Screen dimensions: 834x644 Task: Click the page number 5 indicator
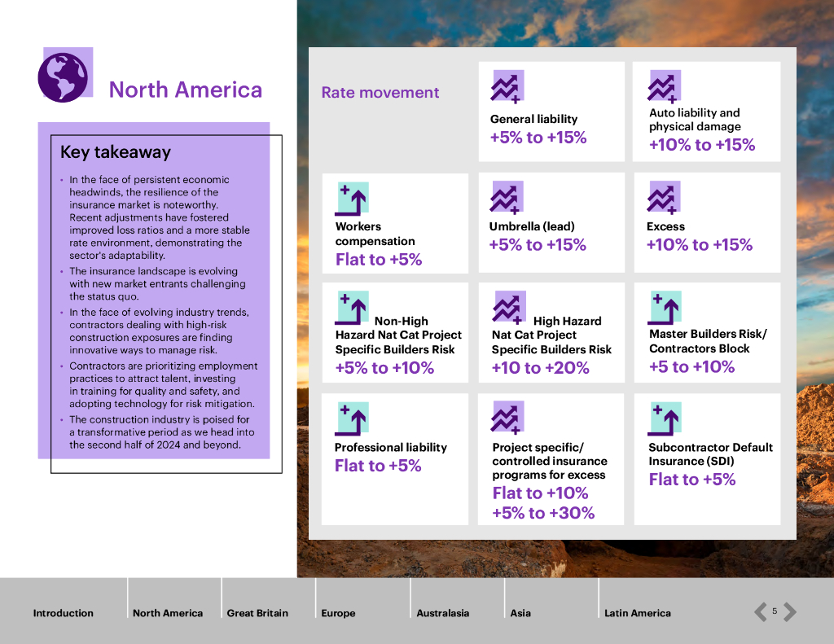pos(775,611)
